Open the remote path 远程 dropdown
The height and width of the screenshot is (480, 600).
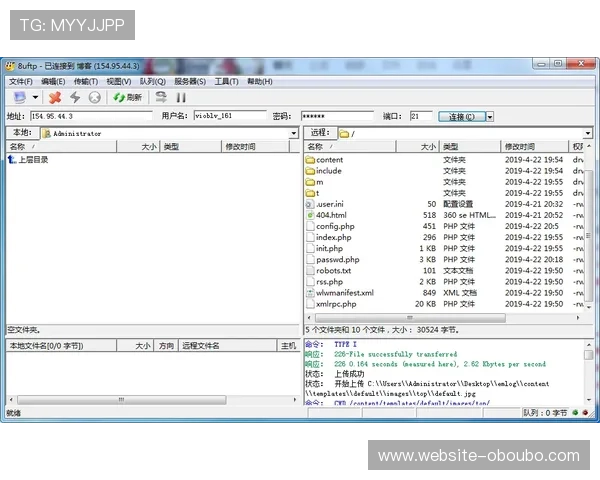click(589, 133)
